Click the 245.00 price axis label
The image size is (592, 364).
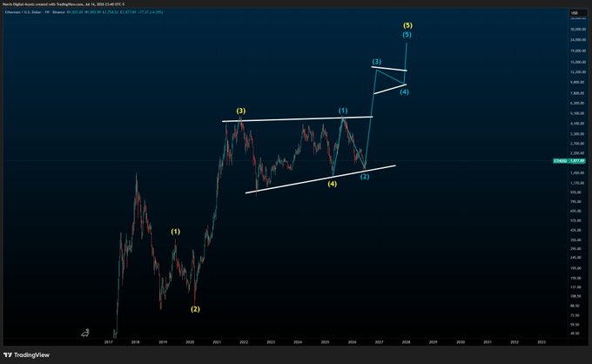[x=576, y=258]
